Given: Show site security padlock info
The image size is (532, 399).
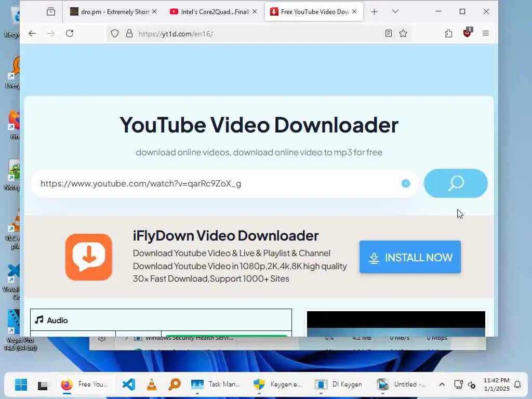Looking at the screenshot, I should point(129,33).
